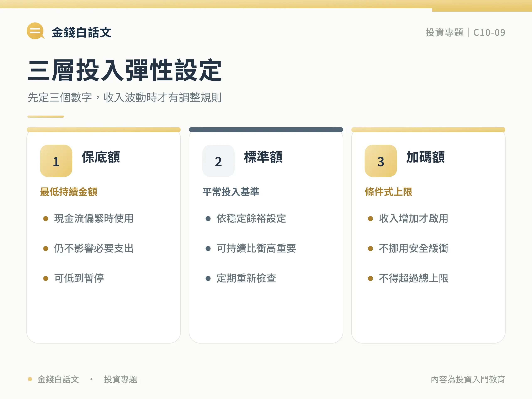Click the footer text 金錢白話文

(x=58, y=379)
